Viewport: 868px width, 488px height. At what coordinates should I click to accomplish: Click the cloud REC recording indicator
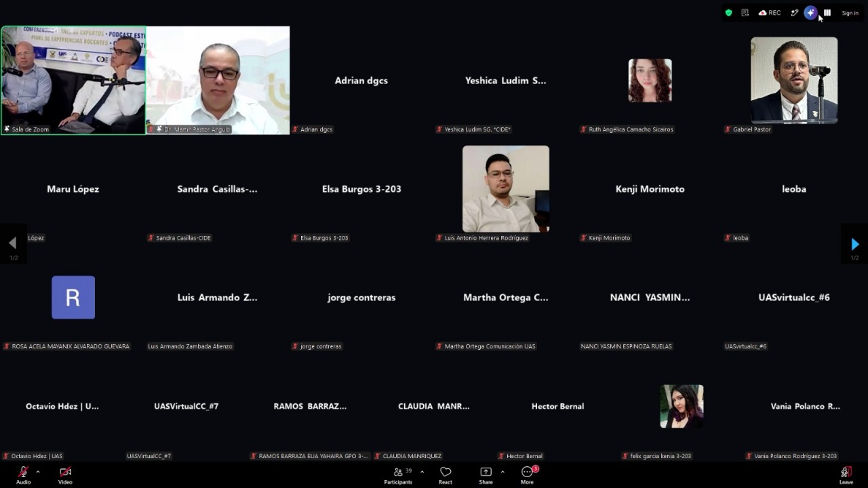(770, 13)
